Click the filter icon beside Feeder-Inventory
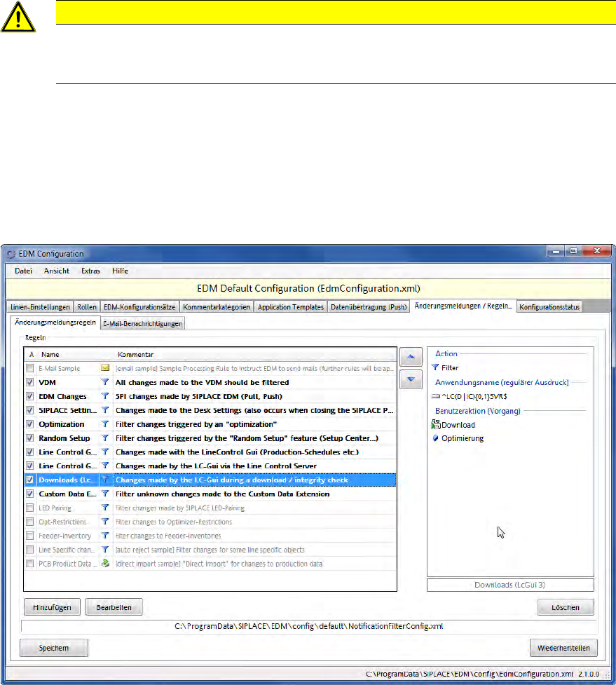Screen dimensions: 616x685 click(105, 536)
